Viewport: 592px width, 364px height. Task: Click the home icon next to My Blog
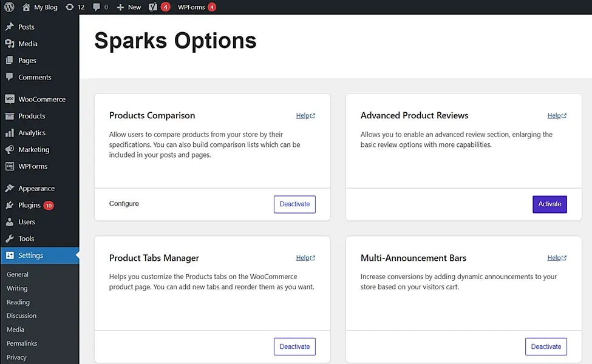(x=26, y=7)
